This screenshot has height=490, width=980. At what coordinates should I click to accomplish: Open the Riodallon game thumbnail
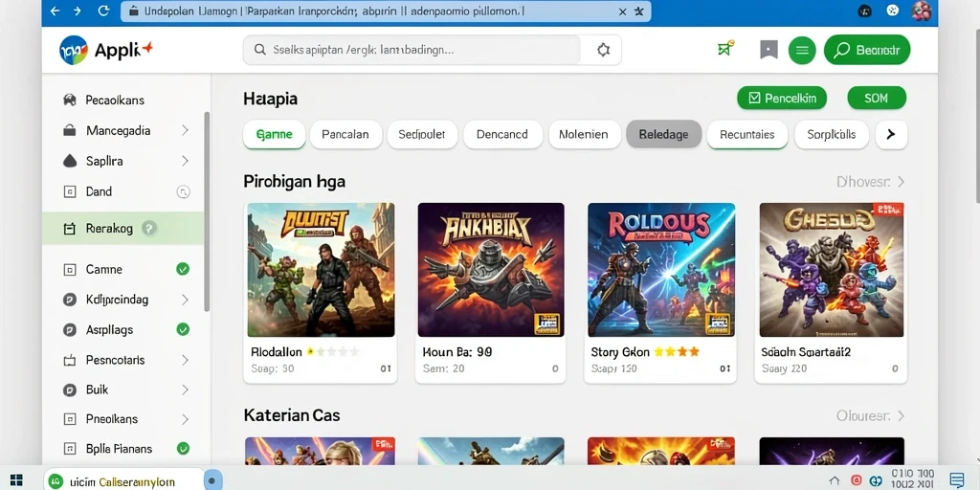(x=321, y=270)
